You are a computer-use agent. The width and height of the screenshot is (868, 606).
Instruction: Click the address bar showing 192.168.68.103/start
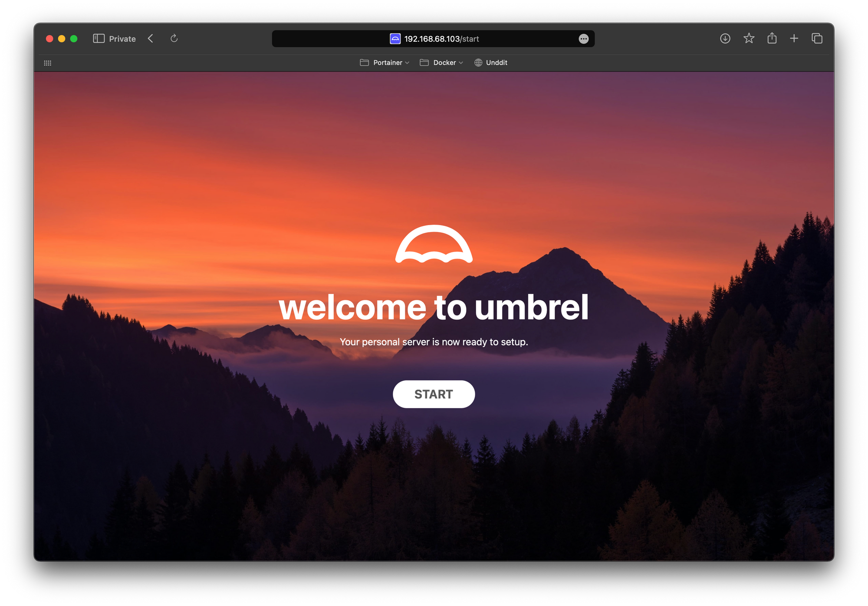(x=433, y=39)
